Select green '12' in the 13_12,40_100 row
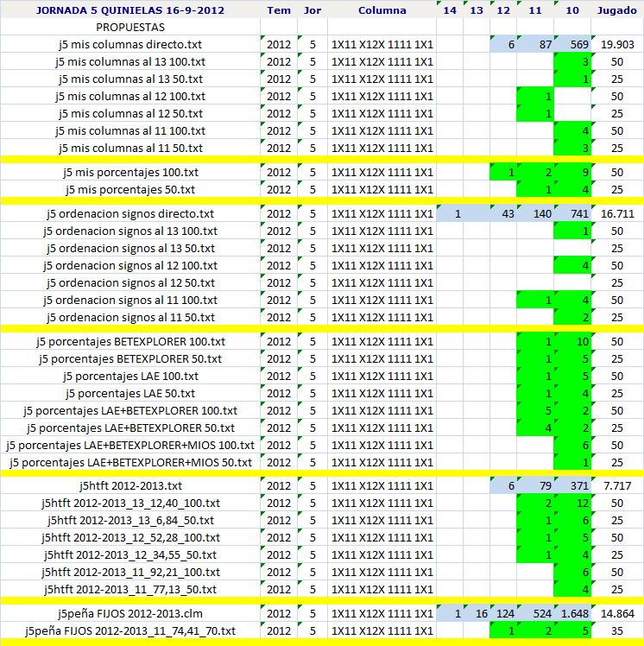644x646 pixels. click(x=572, y=503)
